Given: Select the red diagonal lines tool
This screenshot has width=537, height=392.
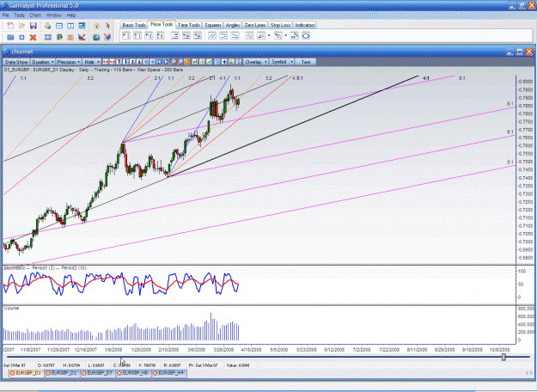Looking at the screenshot, I should [250, 35].
